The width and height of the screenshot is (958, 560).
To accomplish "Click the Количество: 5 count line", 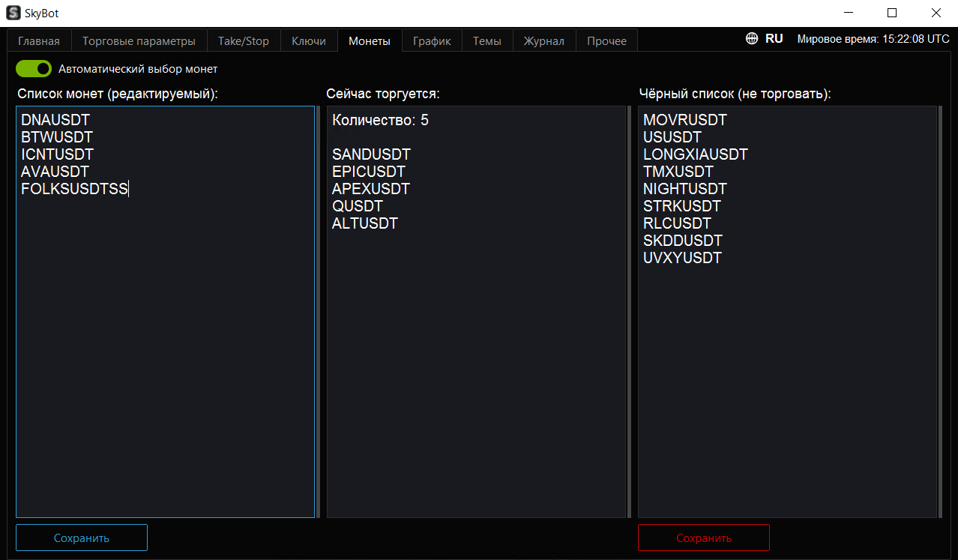I will tap(380, 120).
